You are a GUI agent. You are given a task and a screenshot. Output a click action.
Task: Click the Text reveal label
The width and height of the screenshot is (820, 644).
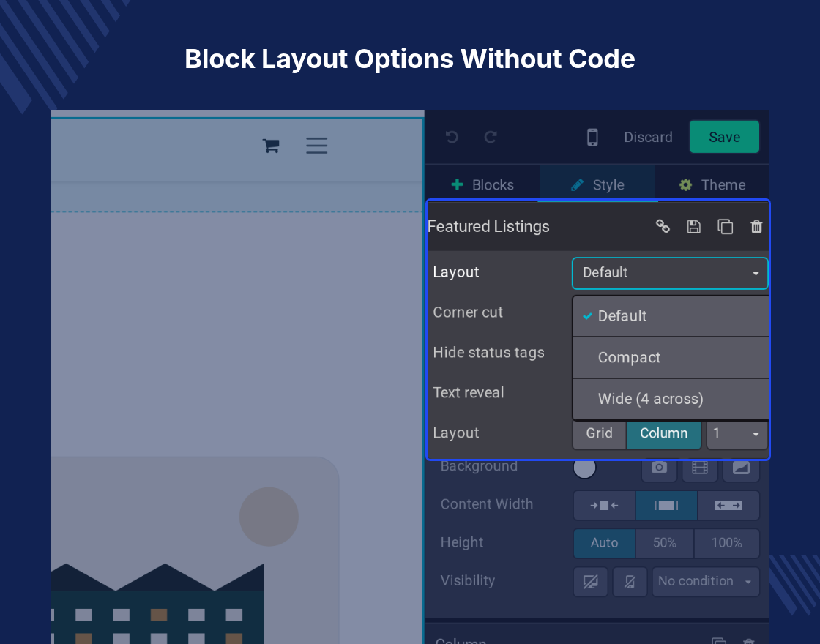(x=468, y=392)
